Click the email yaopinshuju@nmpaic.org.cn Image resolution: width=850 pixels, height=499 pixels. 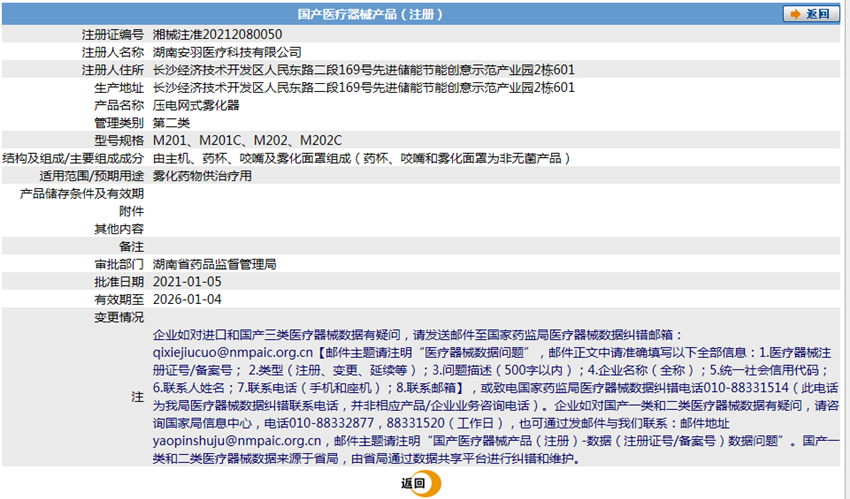coord(237,441)
